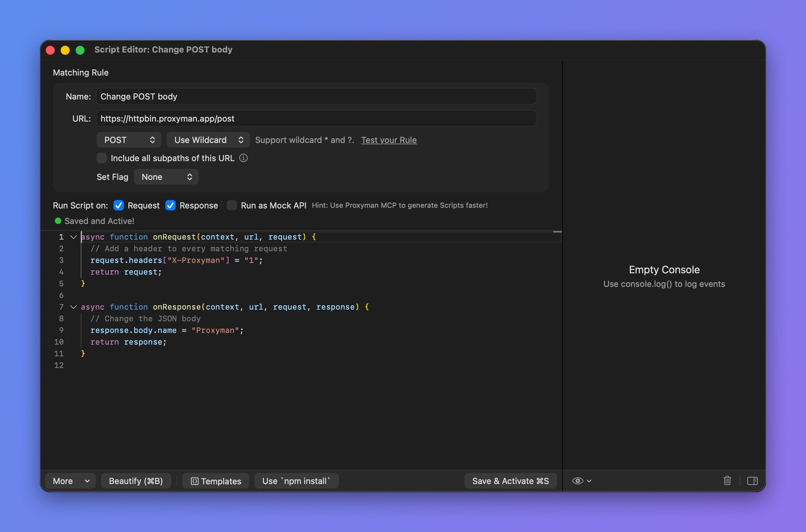Click Beautify (⌘B) button
Viewport: 806px width, 532px height.
tap(136, 481)
